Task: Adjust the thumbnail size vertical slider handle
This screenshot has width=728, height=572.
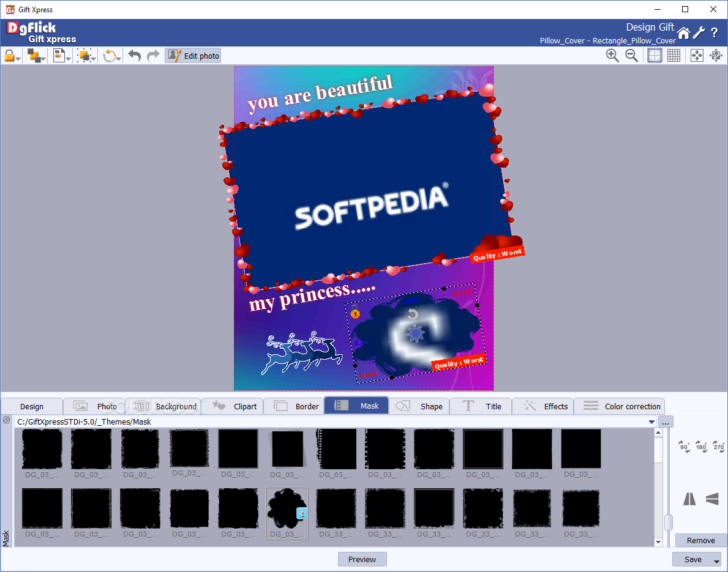Action: (x=669, y=522)
